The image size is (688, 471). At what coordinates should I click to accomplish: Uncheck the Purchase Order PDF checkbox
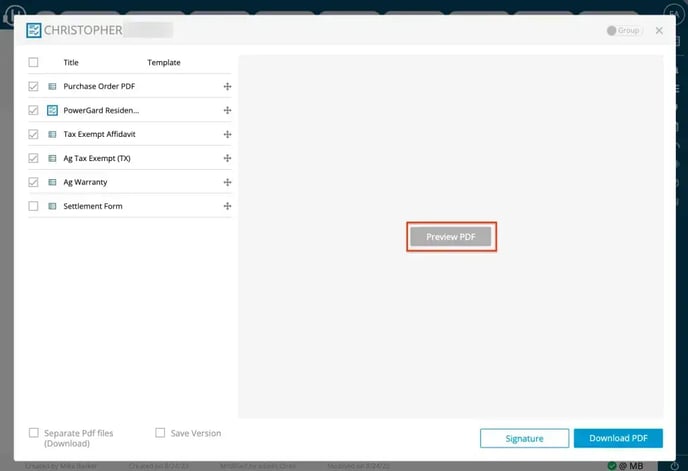tap(34, 87)
